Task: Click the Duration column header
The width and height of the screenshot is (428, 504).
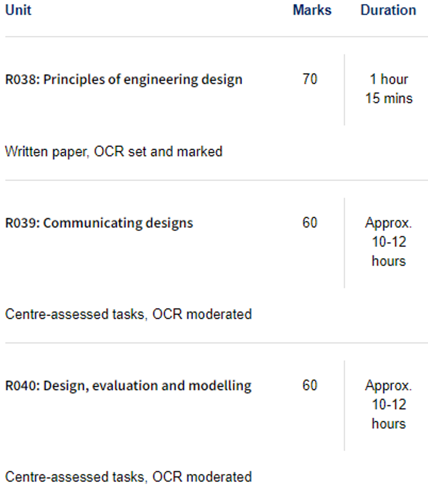Action: click(388, 10)
